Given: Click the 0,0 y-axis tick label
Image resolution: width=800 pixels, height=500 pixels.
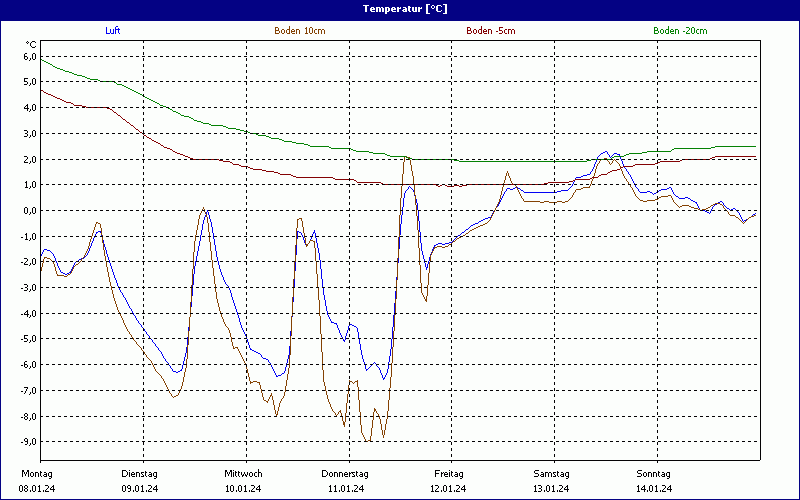Looking at the screenshot, I should (29, 211).
